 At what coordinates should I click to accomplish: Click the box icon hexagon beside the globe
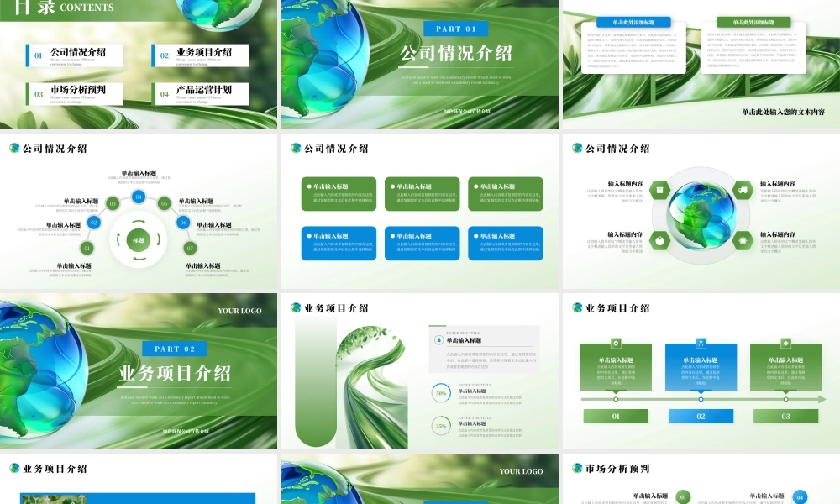[660, 190]
